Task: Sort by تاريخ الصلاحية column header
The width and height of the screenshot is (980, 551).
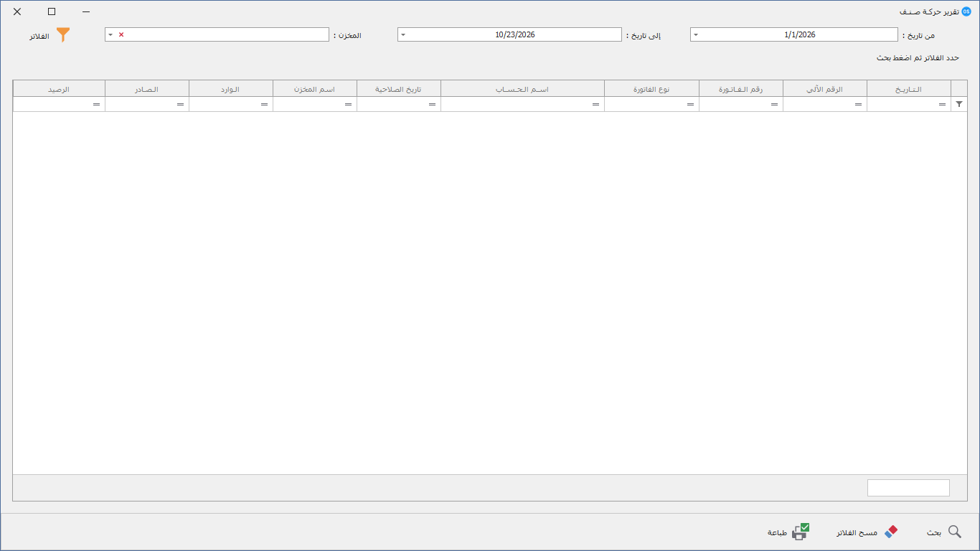Action: click(399, 89)
